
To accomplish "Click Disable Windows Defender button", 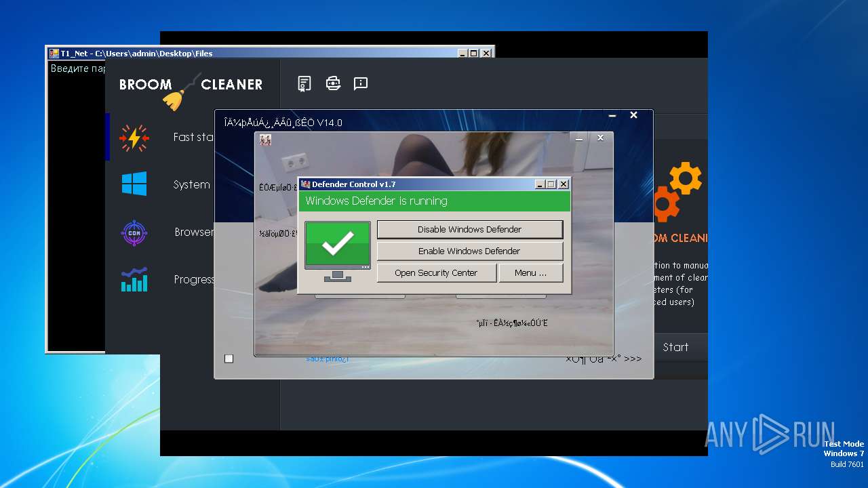I will (x=469, y=229).
